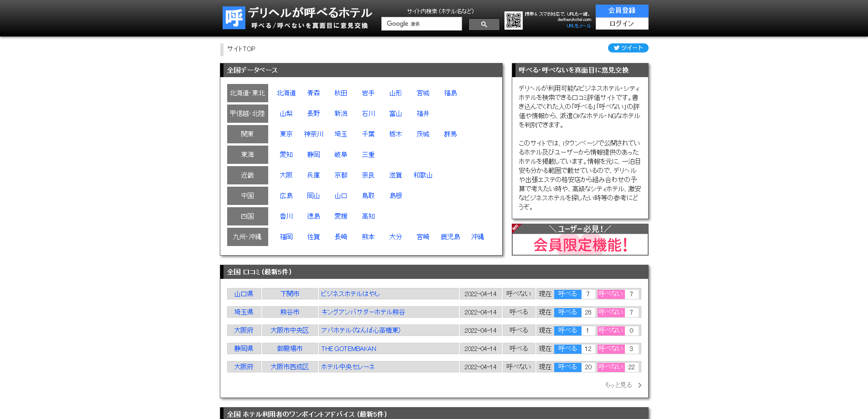Screen dimensions: 868x419
Task: Choose 群馬 prefecture link
Action: [x=450, y=134]
